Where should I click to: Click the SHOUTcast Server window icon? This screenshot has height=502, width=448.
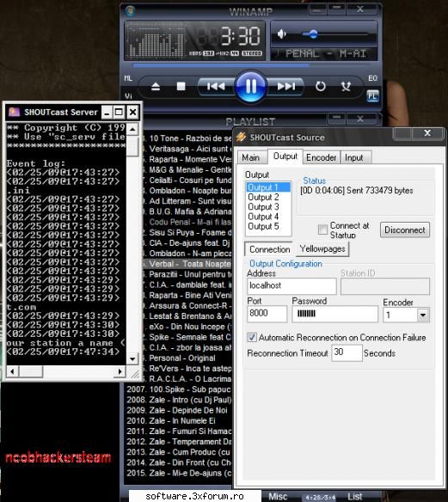click(14, 112)
